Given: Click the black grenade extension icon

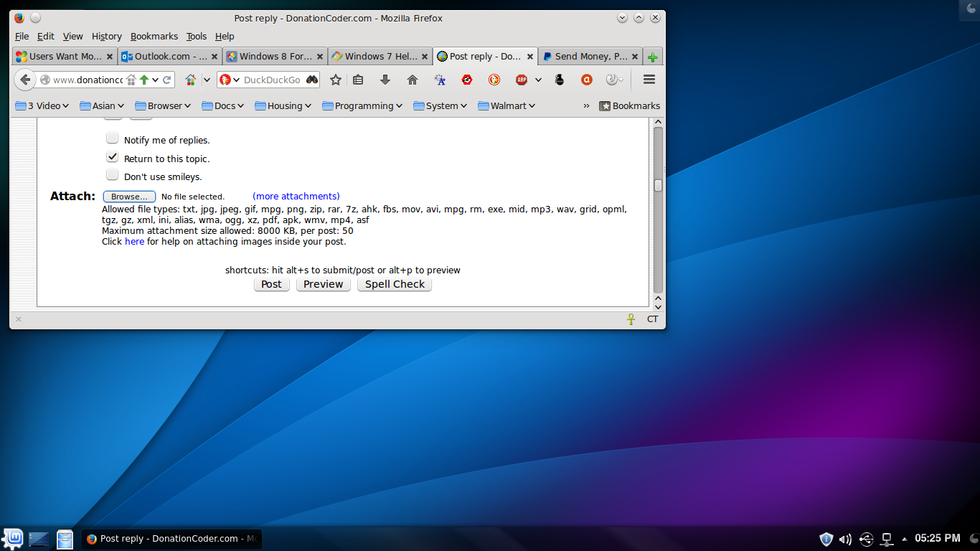Looking at the screenshot, I should pos(560,80).
